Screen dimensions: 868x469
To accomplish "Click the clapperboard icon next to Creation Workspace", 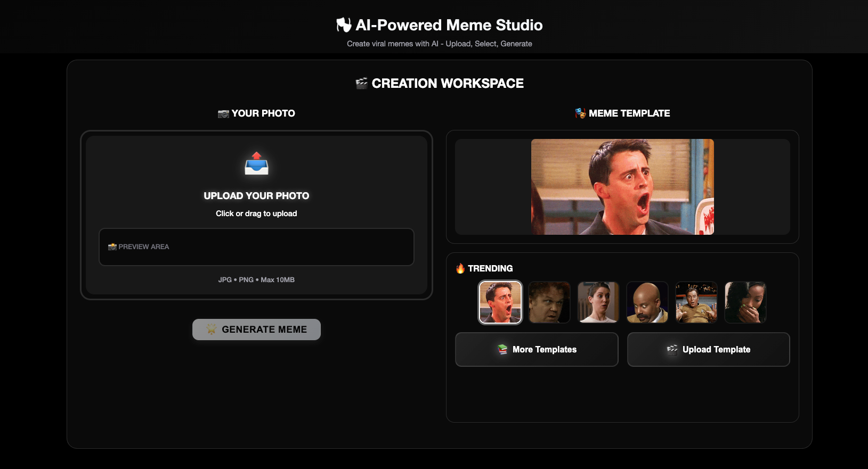I will tap(362, 83).
